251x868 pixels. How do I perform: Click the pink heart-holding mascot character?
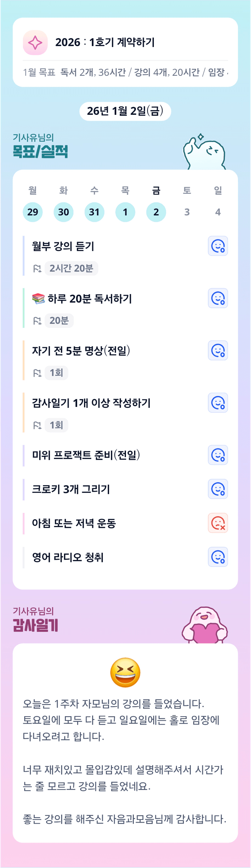pos(205,626)
